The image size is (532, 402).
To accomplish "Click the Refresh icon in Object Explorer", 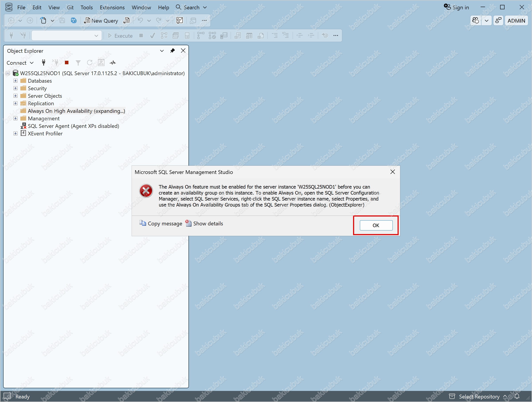I will pos(90,63).
